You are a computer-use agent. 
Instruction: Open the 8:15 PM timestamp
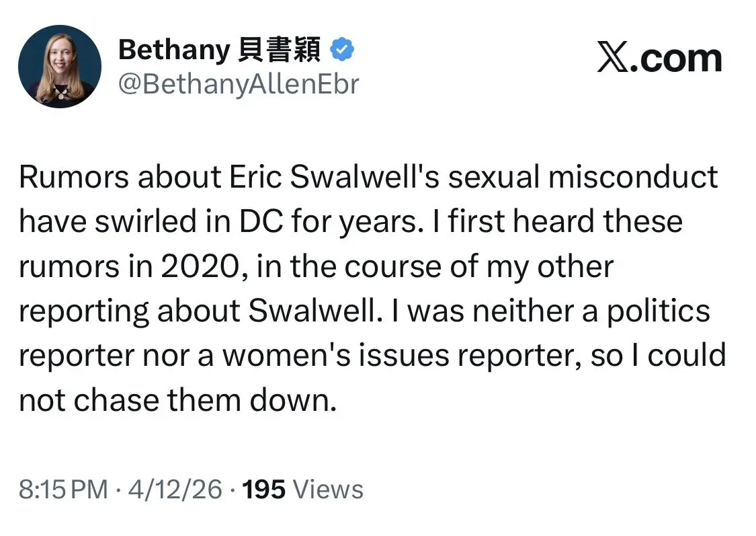63,489
